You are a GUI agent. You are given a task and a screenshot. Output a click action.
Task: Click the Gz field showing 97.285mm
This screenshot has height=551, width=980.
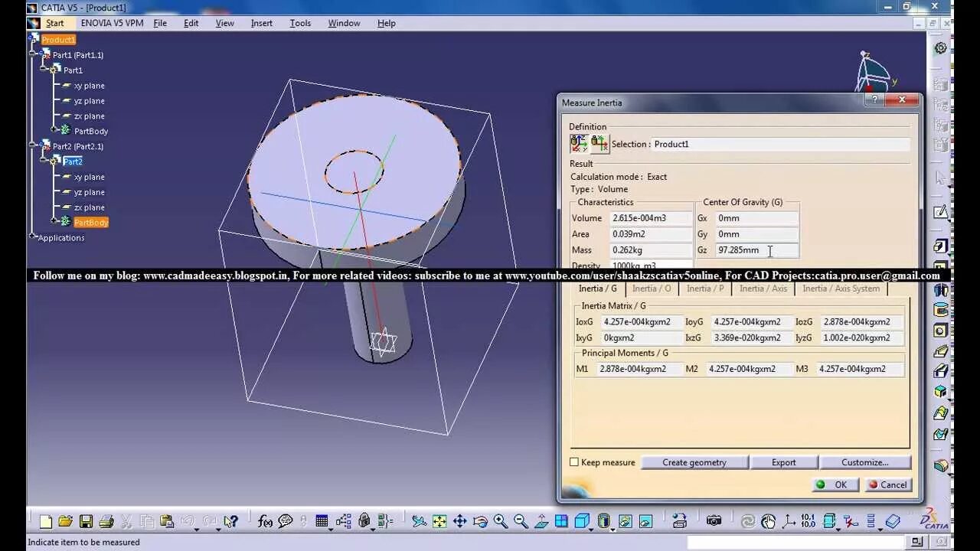click(756, 250)
